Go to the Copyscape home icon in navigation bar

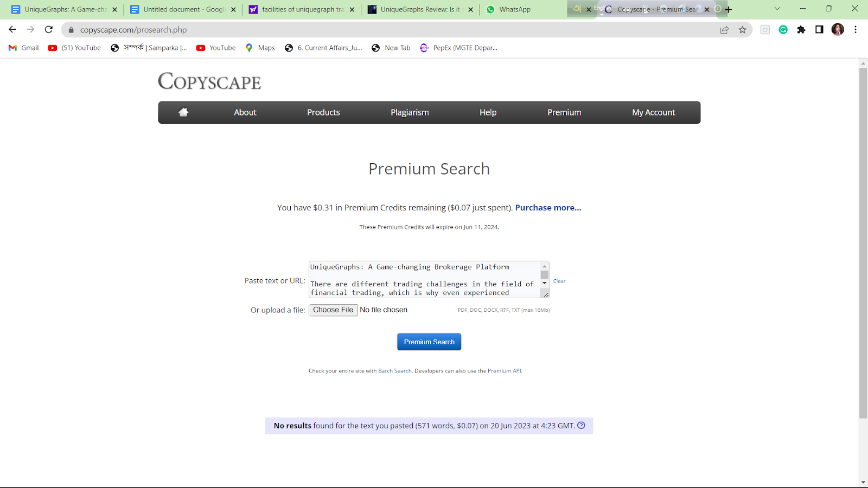click(x=183, y=112)
